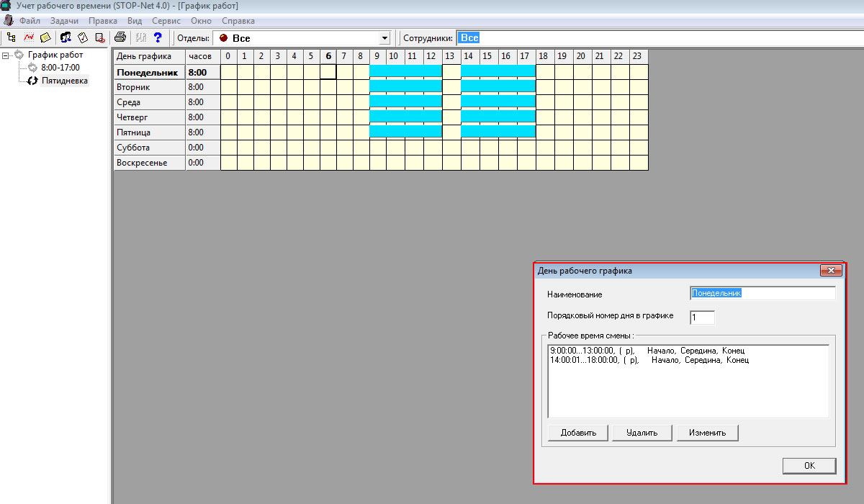Click the checklist clipboard toolbar icon
The image size is (864, 504).
pyautogui.click(x=83, y=37)
